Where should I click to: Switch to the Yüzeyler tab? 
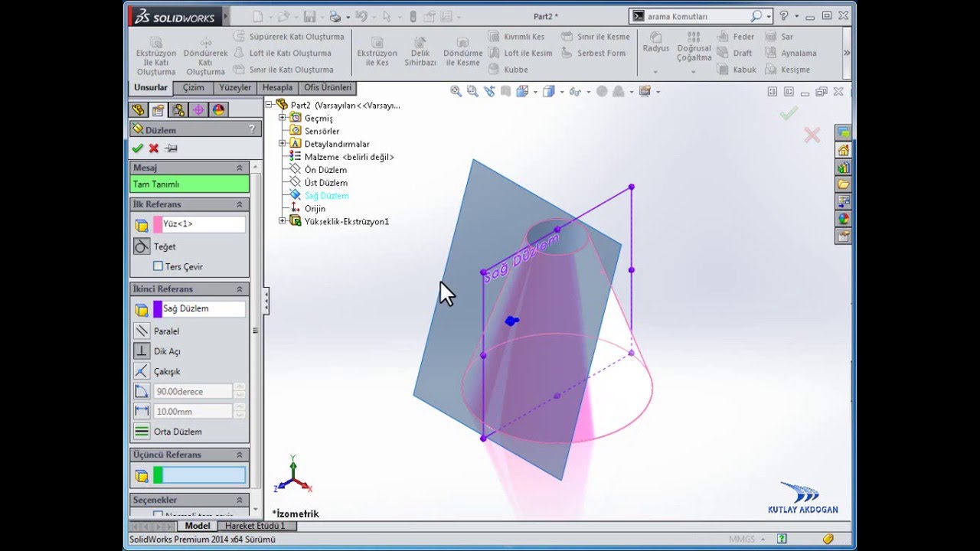coord(235,87)
